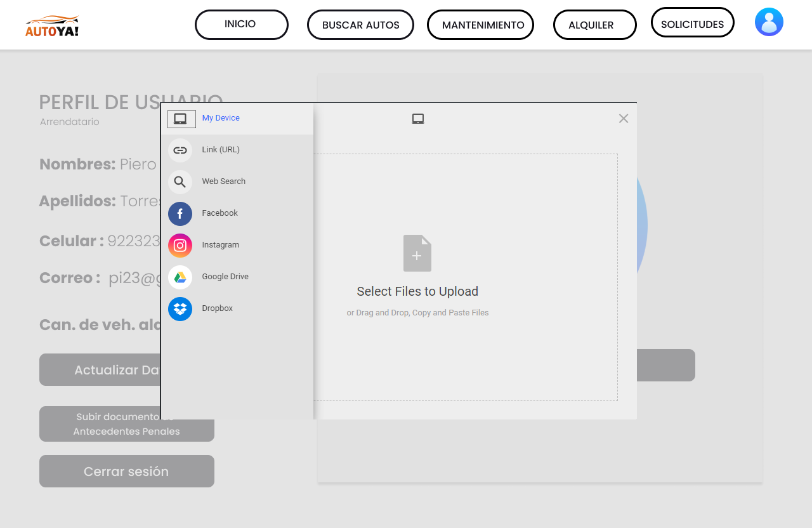The height and width of the screenshot is (528, 812).
Task: Click the Instagram label
Action: 221,245
